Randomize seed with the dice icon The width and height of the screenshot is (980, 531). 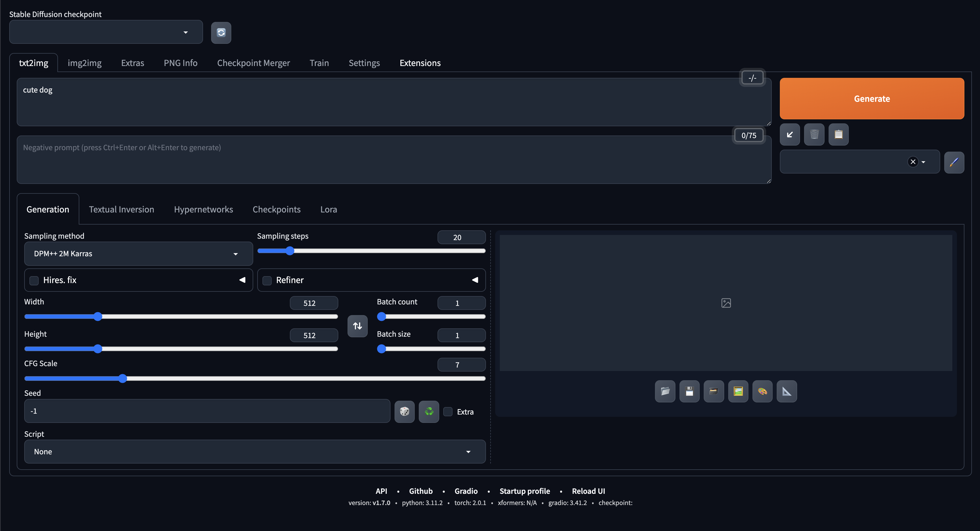[x=404, y=411]
